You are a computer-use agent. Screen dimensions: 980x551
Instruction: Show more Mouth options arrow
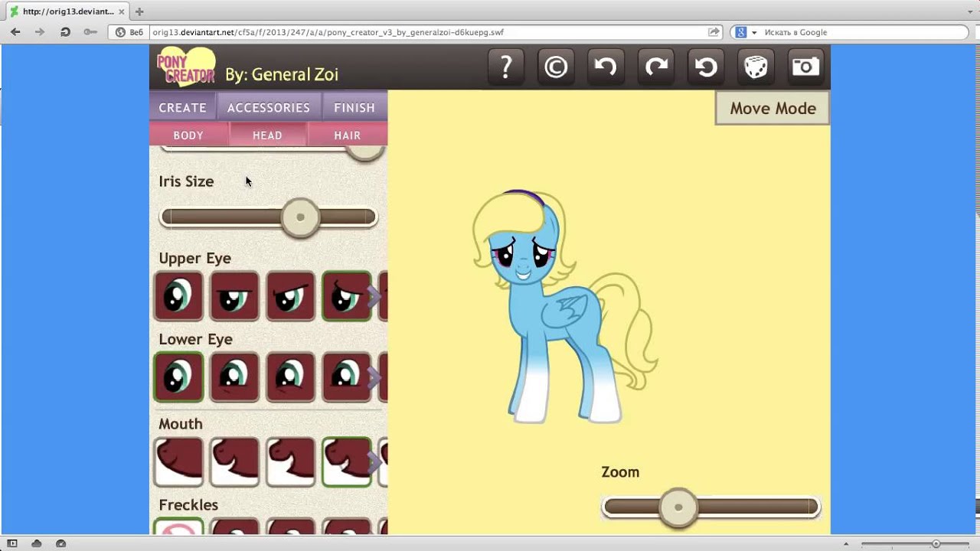[x=374, y=461]
